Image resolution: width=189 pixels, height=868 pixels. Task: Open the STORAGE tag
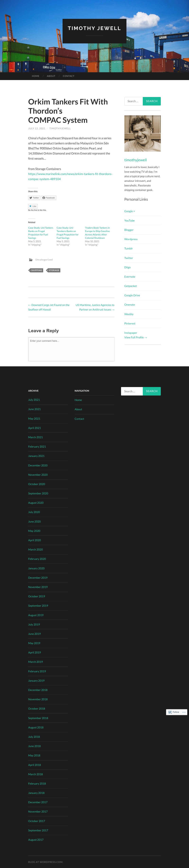click(53, 270)
